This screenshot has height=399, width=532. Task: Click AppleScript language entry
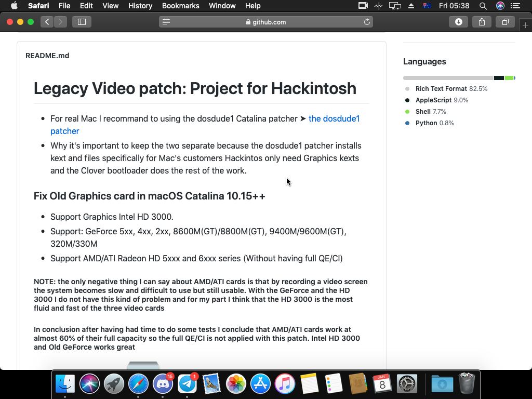click(x=437, y=100)
